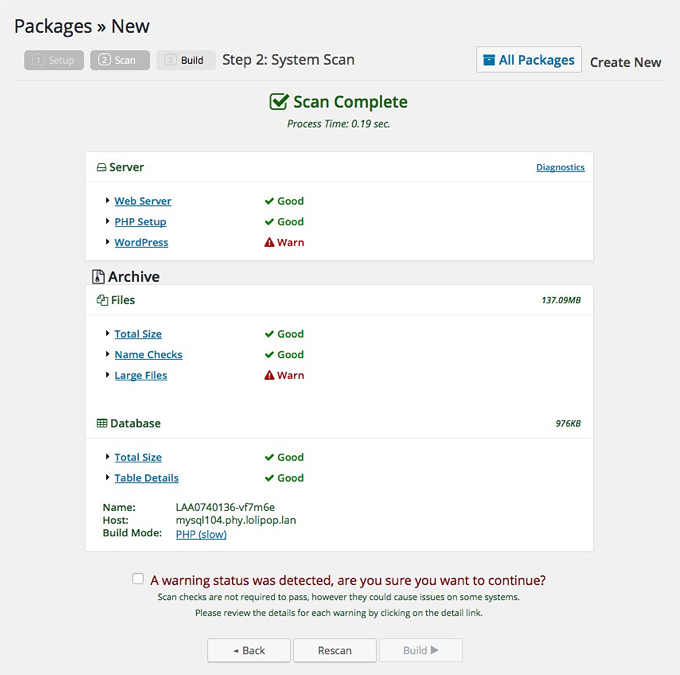The image size is (680, 675).
Task: Click the Archive zip-file icon
Action: 98,277
